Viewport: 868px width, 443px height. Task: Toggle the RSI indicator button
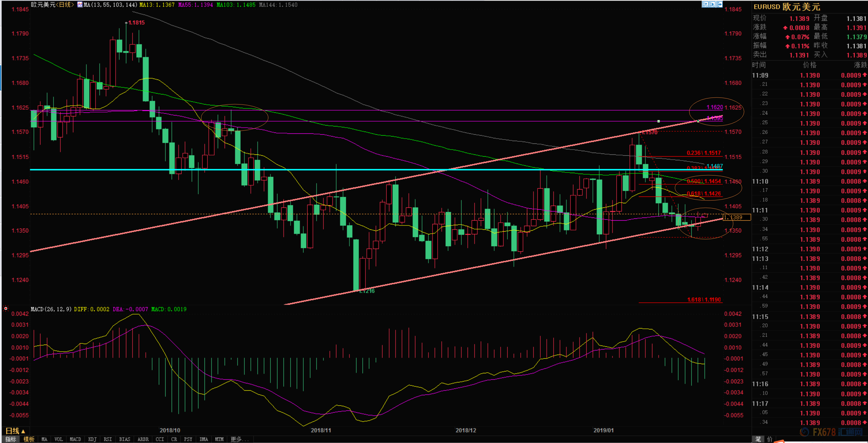pyautogui.click(x=107, y=439)
